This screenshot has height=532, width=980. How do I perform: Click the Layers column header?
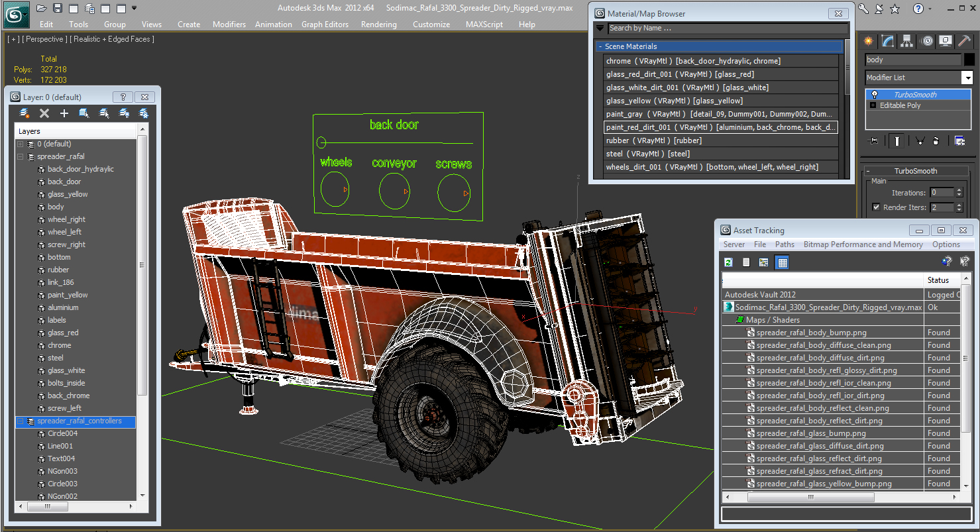tap(76, 131)
